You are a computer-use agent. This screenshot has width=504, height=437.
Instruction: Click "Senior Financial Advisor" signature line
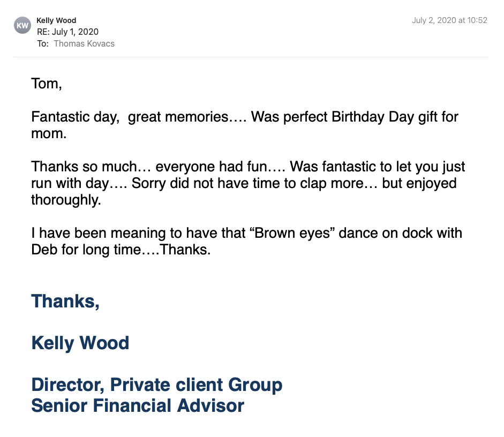tap(138, 405)
